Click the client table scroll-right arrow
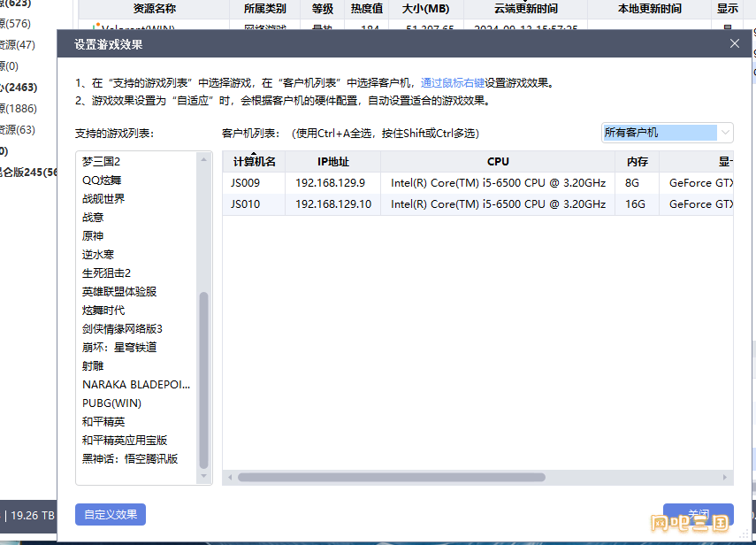This screenshot has height=545, width=756. click(725, 478)
